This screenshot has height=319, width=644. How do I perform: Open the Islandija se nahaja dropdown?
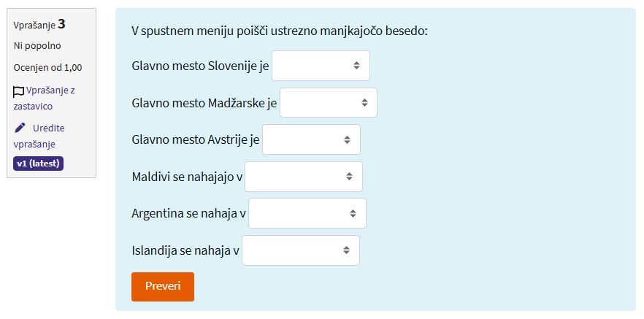[x=300, y=250]
